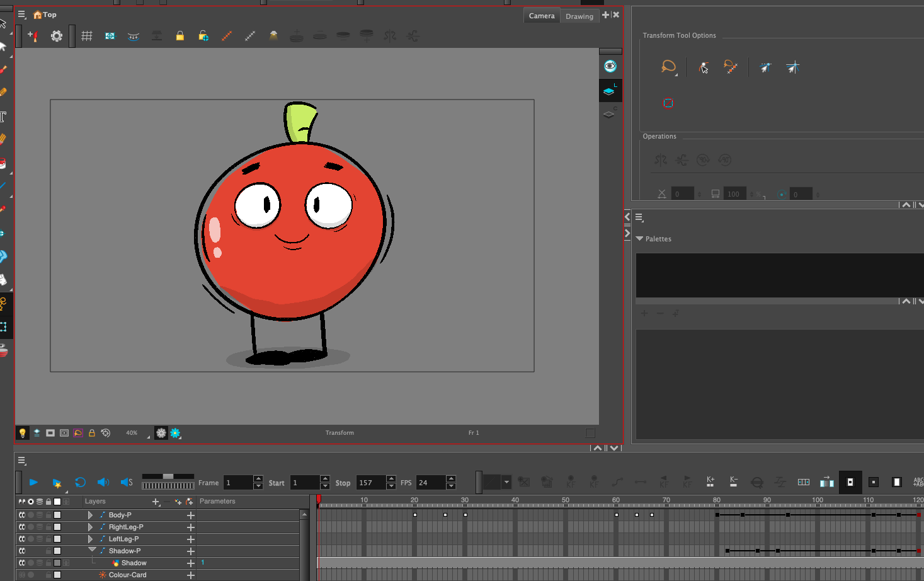924x581 pixels.
Task: Open the Camera view hamburger menu
Action: [x=21, y=14]
